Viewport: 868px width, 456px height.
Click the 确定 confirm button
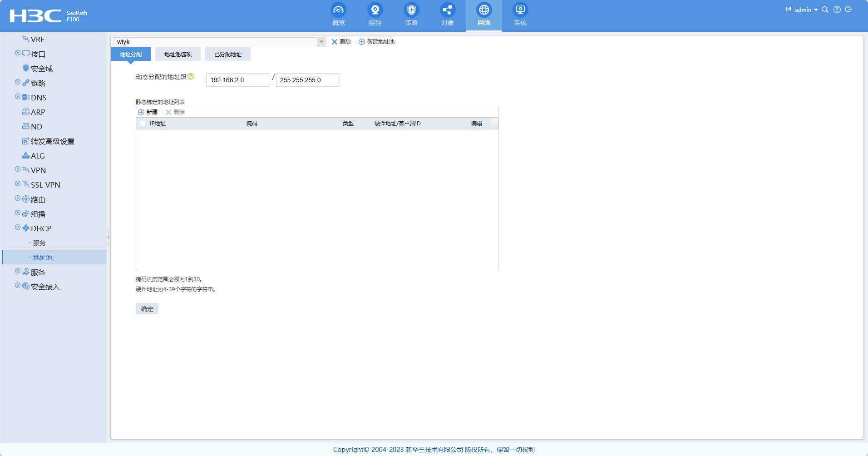coord(147,309)
